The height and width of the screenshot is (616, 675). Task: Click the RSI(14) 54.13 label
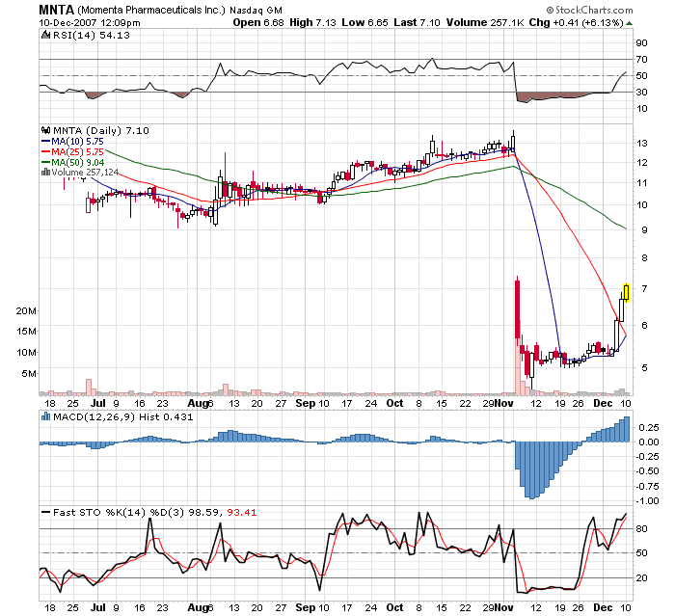click(x=91, y=36)
